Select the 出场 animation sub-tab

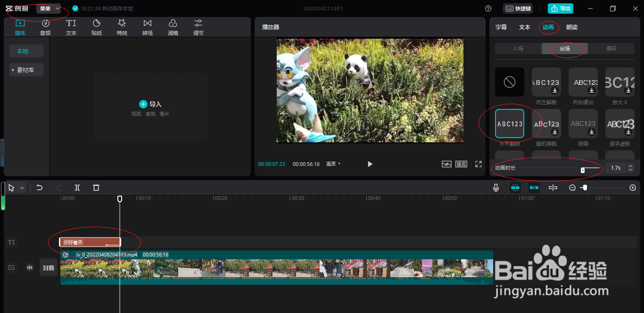pos(565,49)
